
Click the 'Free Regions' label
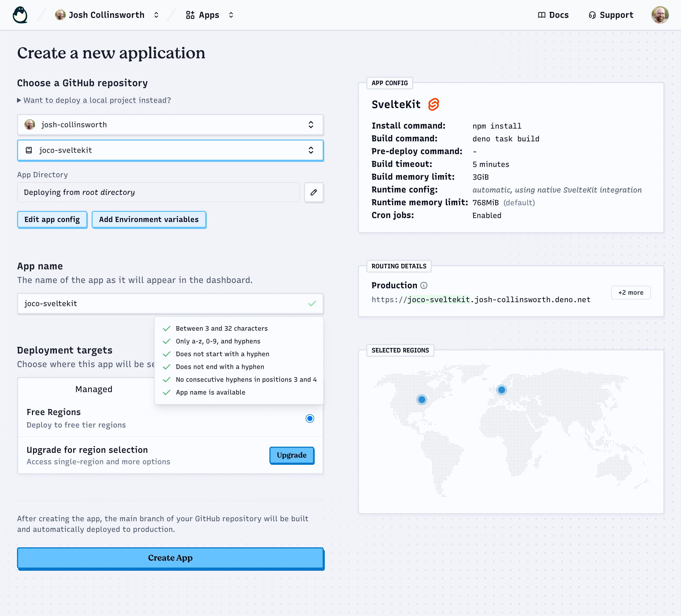[54, 412]
